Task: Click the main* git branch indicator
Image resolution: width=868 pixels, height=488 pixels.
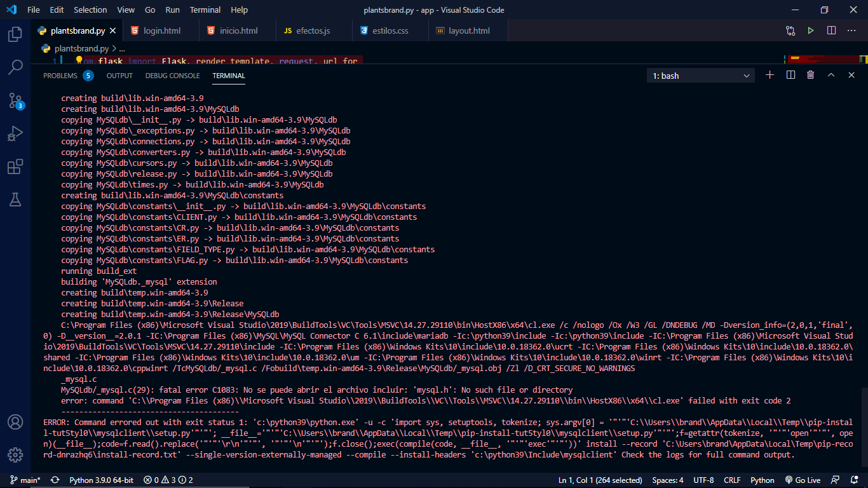Action: (x=25, y=480)
